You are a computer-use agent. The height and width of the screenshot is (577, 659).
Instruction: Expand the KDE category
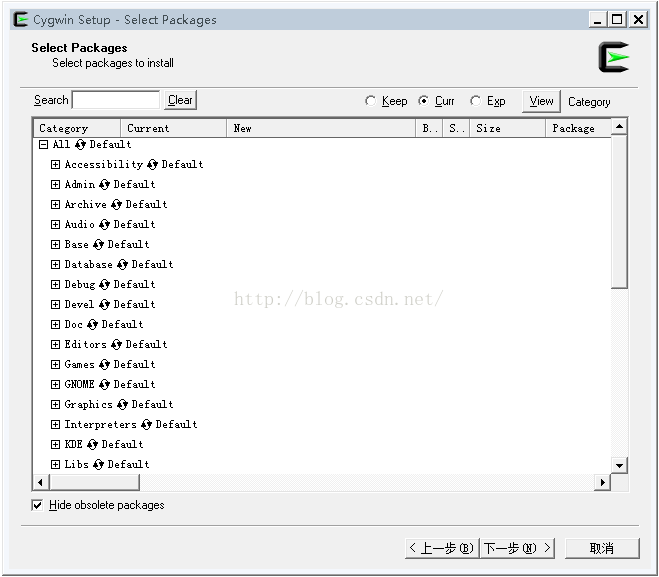click(55, 445)
